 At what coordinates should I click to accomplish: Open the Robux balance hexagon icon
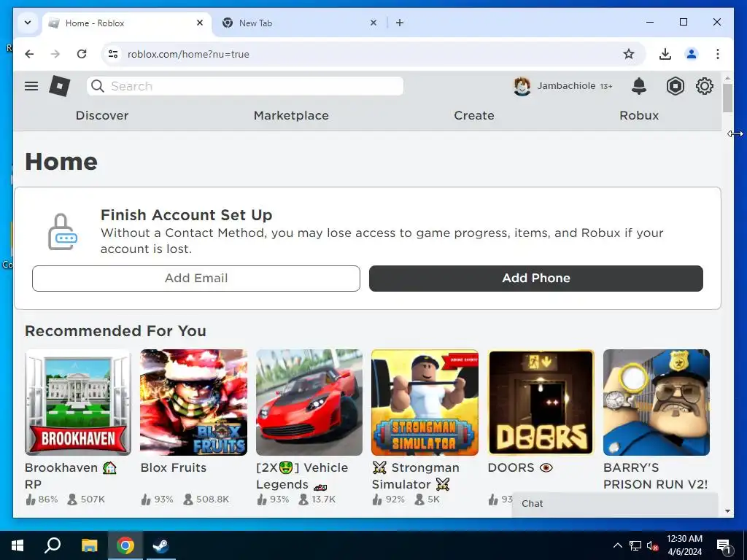click(x=675, y=86)
